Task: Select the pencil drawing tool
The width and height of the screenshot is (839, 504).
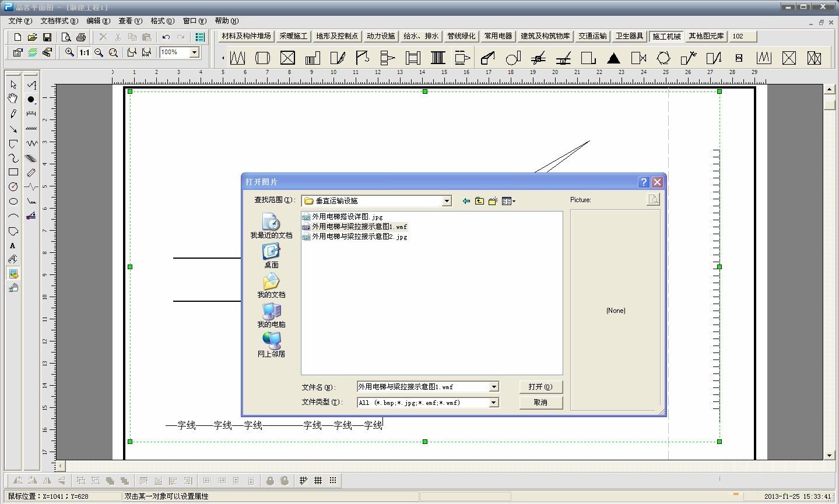Action: click(x=13, y=114)
